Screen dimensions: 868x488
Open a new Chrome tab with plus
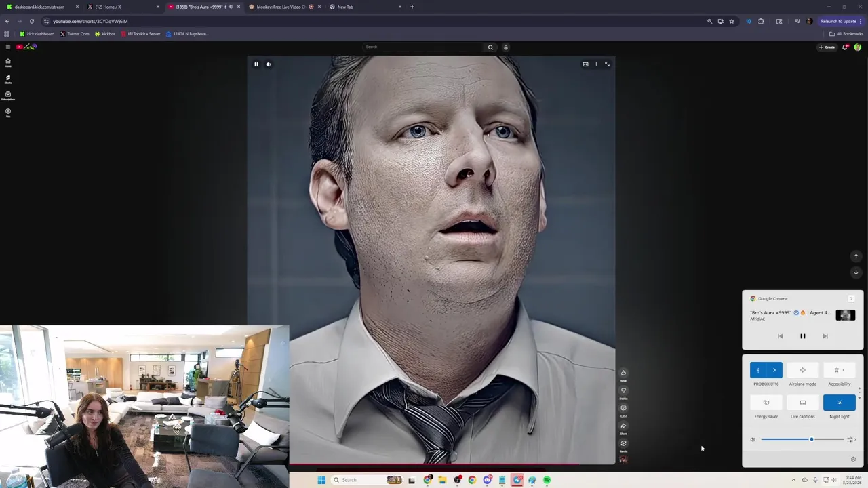click(412, 7)
